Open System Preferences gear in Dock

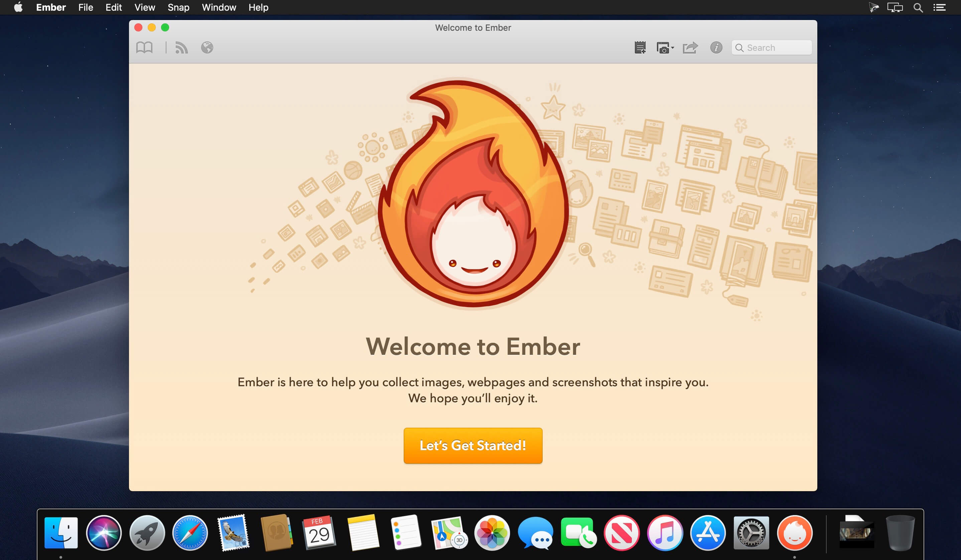coord(751,533)
